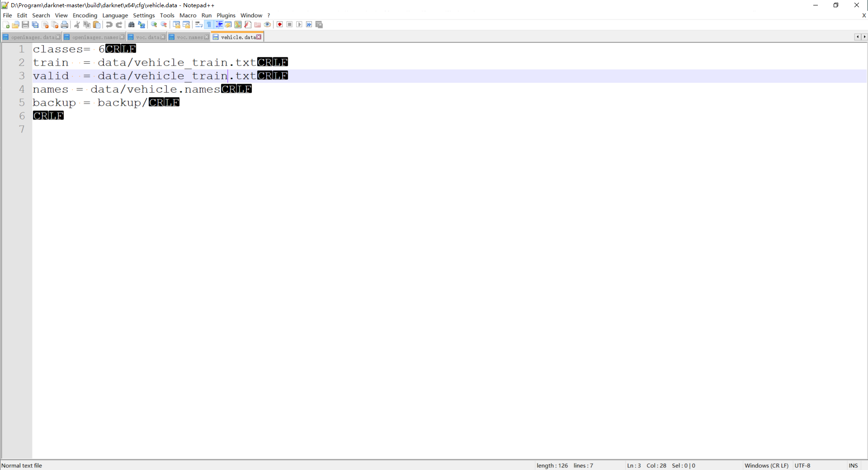Open the Find dialog with binoculars icon
This screenshot has width=868, height=470.
pos(131,25)
